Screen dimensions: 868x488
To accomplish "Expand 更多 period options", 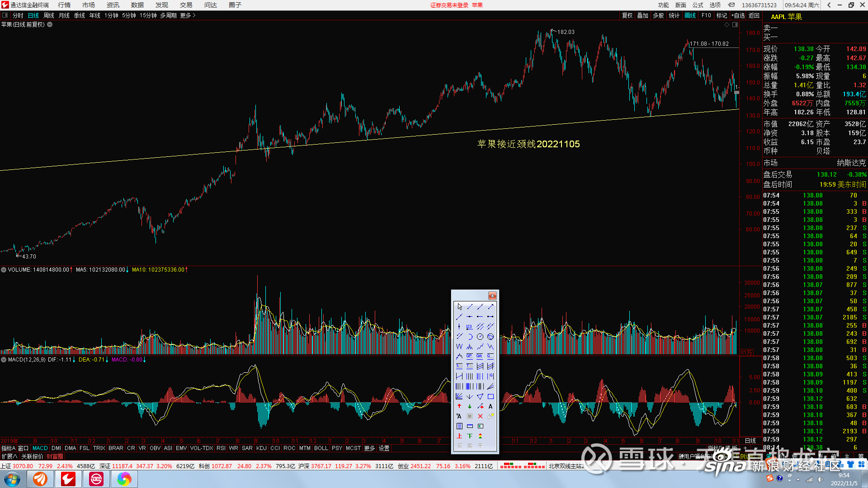I will pyautogui.click(x=188, y=15).
